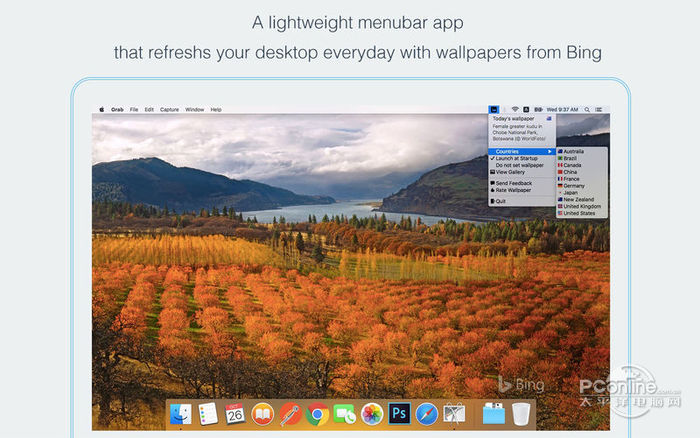Click the kudu wallpaper description text
The height and width of the screenshot is (438, 700).
(x=519, y=133)
